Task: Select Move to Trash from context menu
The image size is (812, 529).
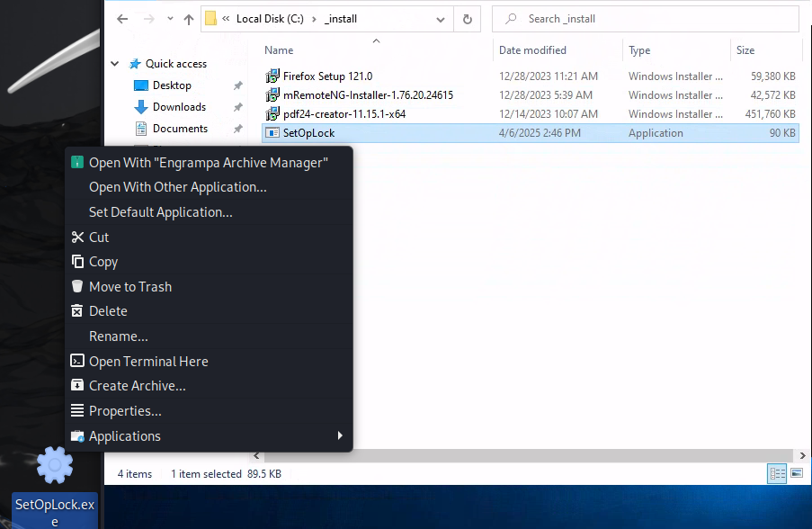Action: pyautogui.click(x=129, y=287)
